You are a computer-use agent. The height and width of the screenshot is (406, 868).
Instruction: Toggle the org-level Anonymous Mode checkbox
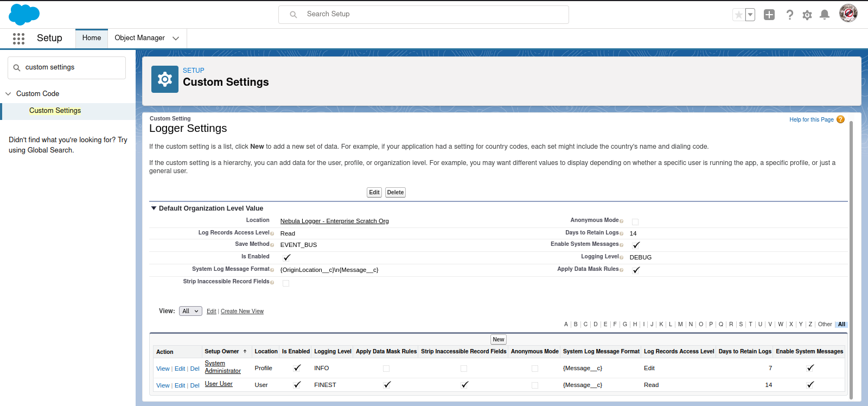click(635, 222)
